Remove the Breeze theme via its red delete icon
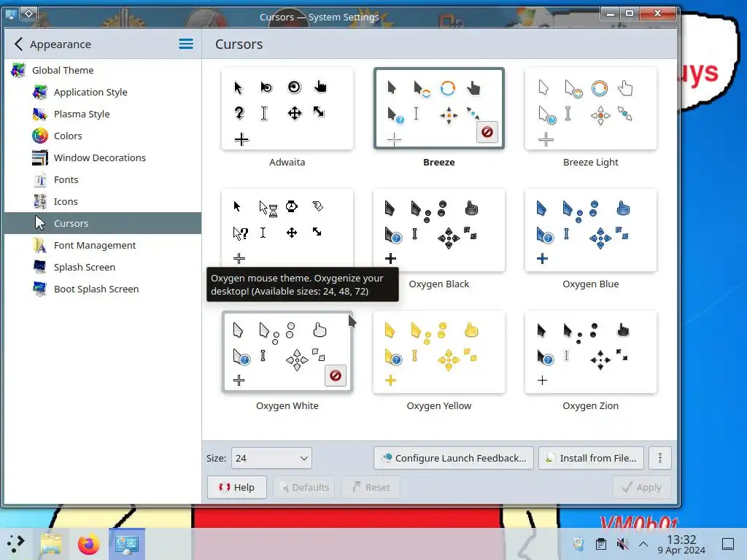Viewport: 747px width, 560px height. pos(487,132)
